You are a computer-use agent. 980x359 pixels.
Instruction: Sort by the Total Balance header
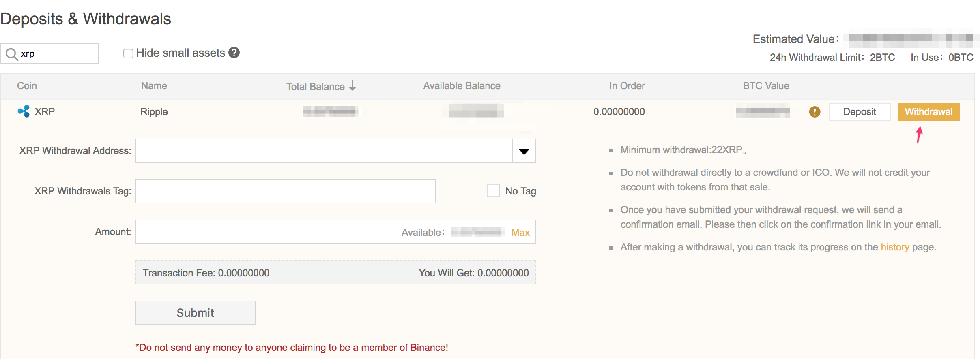[x=316, y=86]
